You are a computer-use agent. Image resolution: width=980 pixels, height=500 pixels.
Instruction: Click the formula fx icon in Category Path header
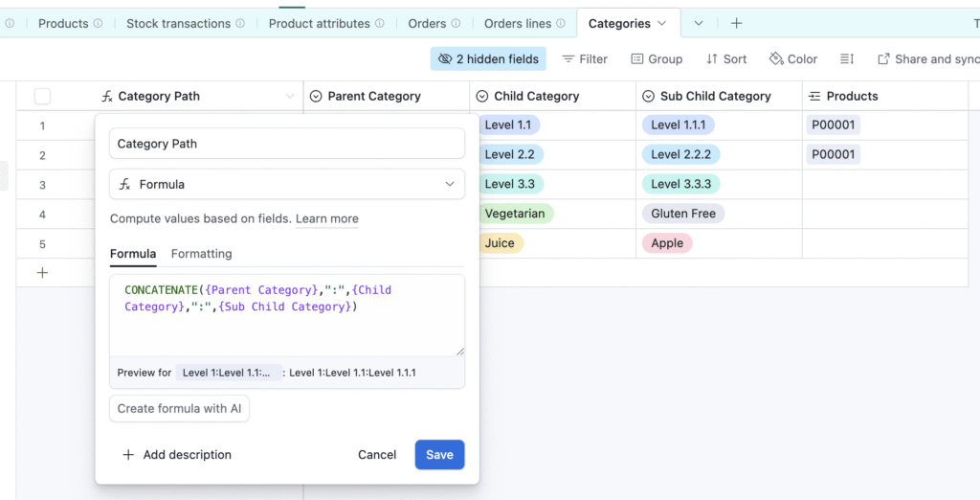click(x=107, y=97)
